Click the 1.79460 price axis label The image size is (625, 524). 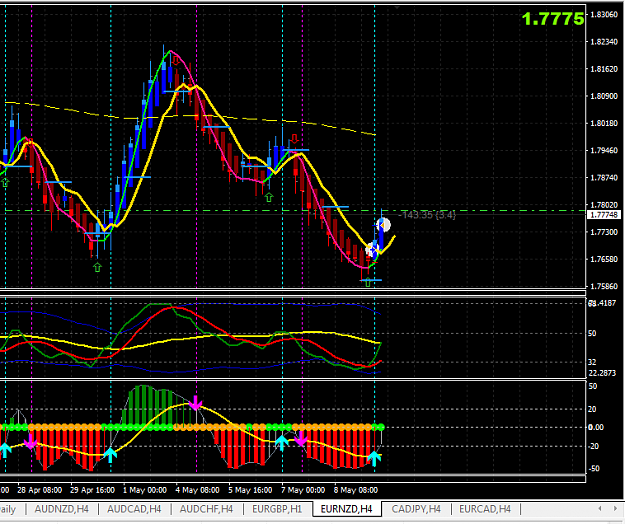[604, 151]
